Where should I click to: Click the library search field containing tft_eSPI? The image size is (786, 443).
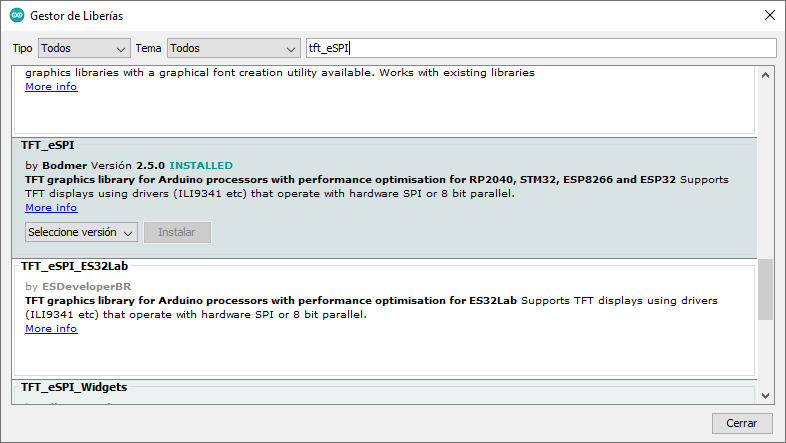[x=541, y=48]
